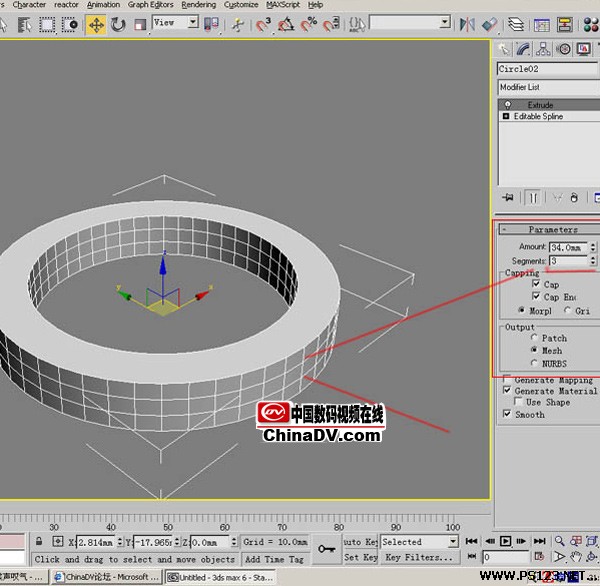Open Key Filters dialog button
Image resolution: width=600 pixels, height=586 pixels.
(419, 557)
